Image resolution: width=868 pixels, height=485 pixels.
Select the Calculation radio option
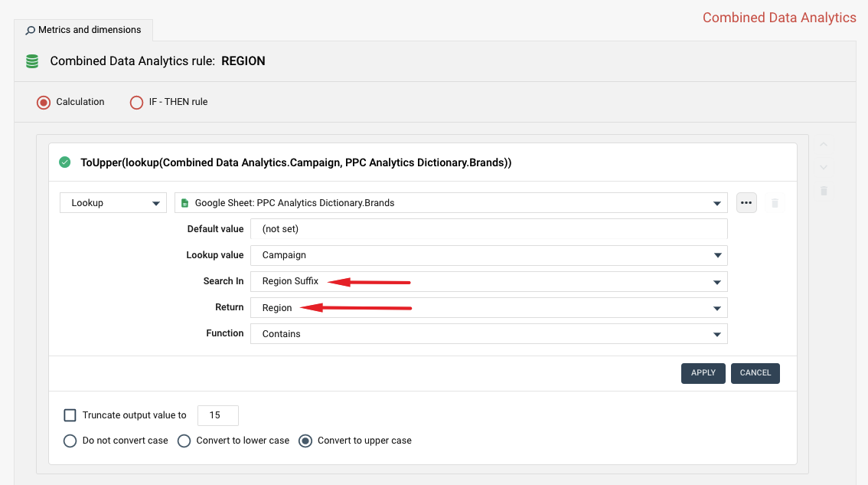point(44,103)
